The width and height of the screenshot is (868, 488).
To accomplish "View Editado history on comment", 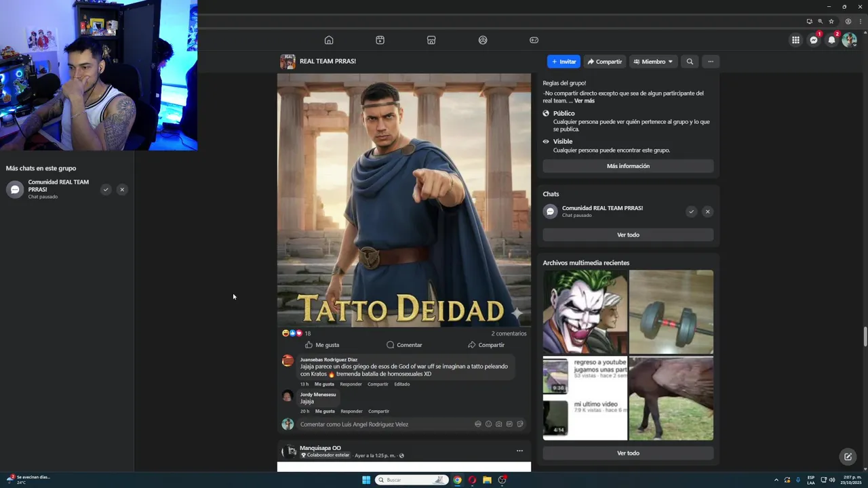I will pyautogui.click(x=402, y=384).
